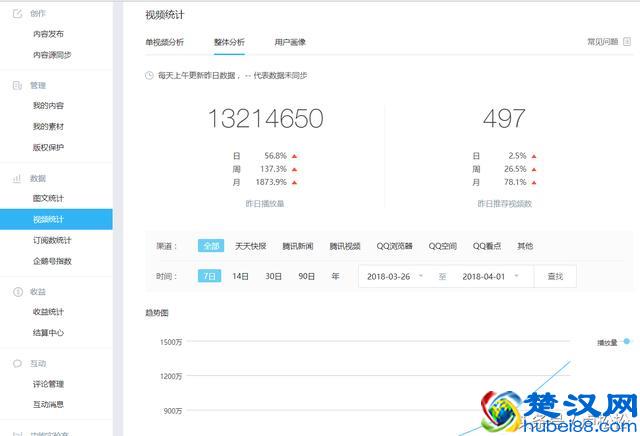The image size is (640, 436).
Task: Click the 视频统计 page title
Action: pos(164,15)
